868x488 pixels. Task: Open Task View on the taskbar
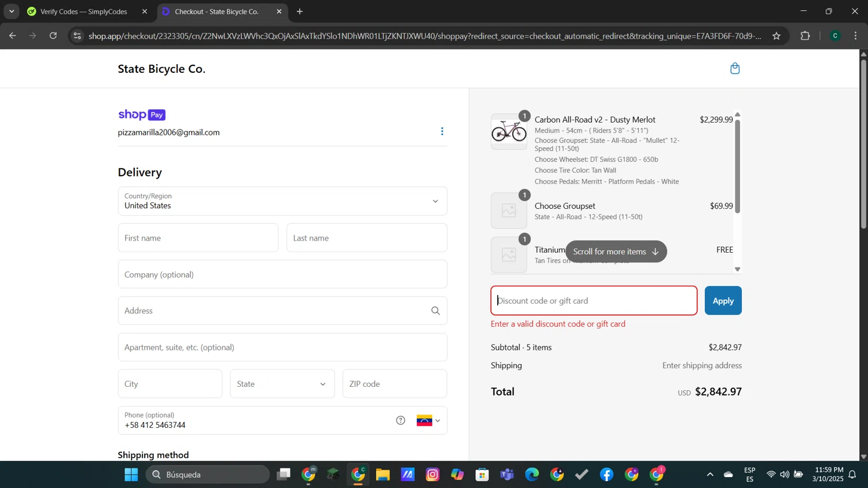click(283, 475)
